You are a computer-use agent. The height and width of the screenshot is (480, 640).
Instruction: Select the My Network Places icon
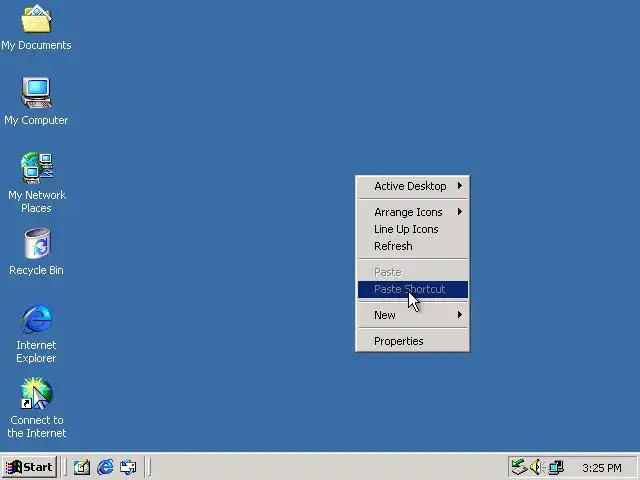pos(36,183)
